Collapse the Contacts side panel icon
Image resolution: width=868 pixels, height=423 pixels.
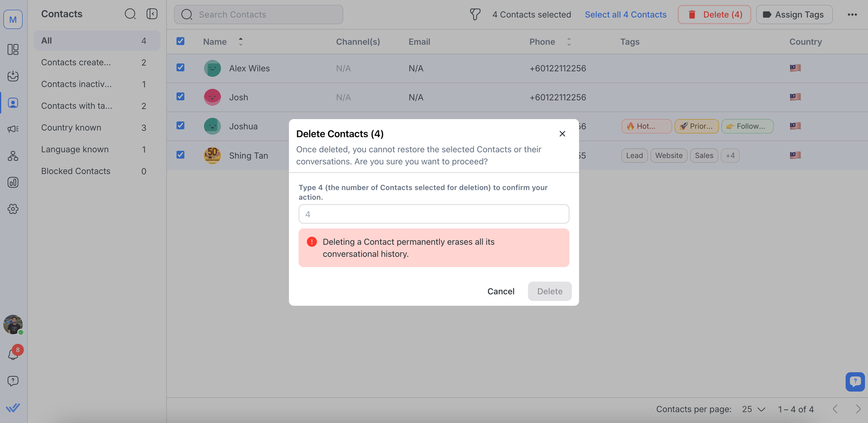[152, 14]
